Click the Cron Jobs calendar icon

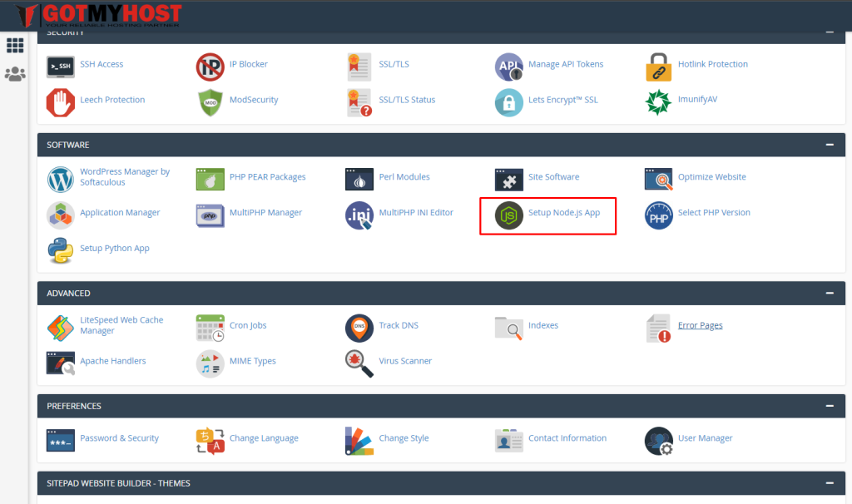[x=210, y=328]
